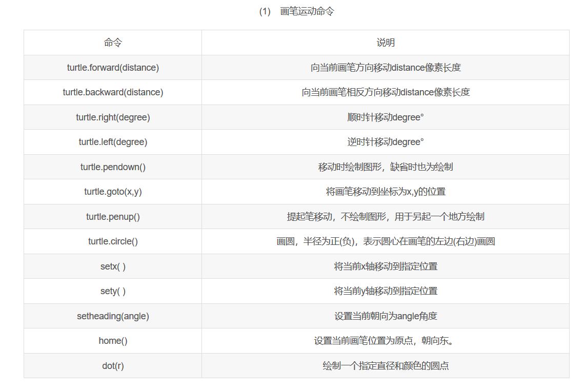
Task: Click '将画笔移动到坐标为x,y的位置' description
Action: click(x=386, y=192)
